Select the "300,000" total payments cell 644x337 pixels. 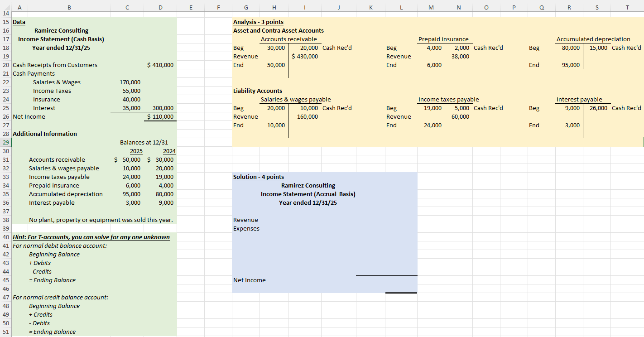(x=163, y=108)
